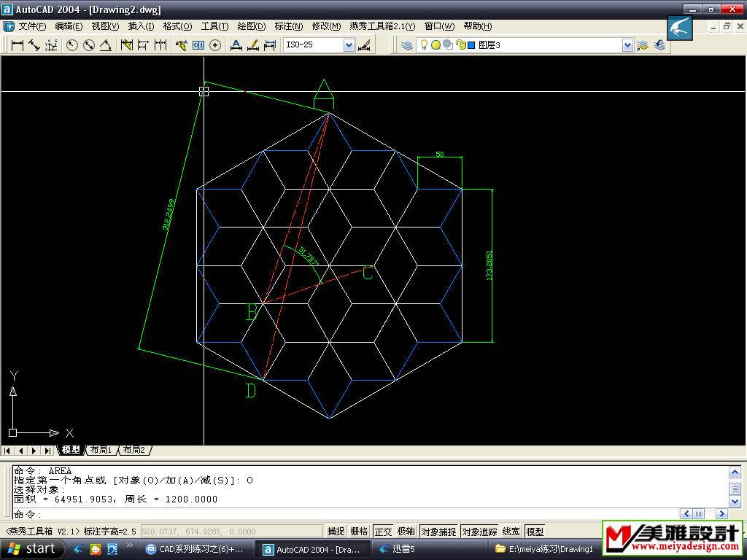Image resolution: width=747 pixels, height=560 pixels.
Task: Click the Make Object's Layer Current icon
Action: tap(643, 45)
